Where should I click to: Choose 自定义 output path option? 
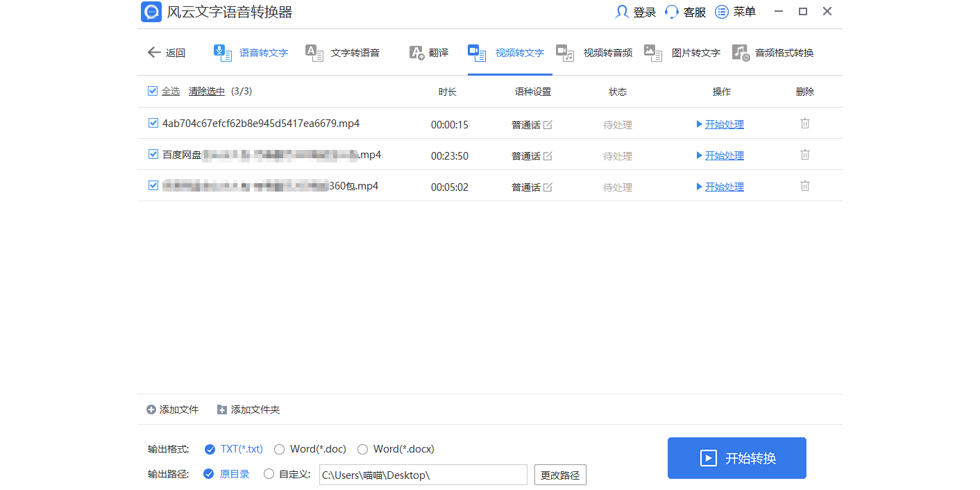269,474
